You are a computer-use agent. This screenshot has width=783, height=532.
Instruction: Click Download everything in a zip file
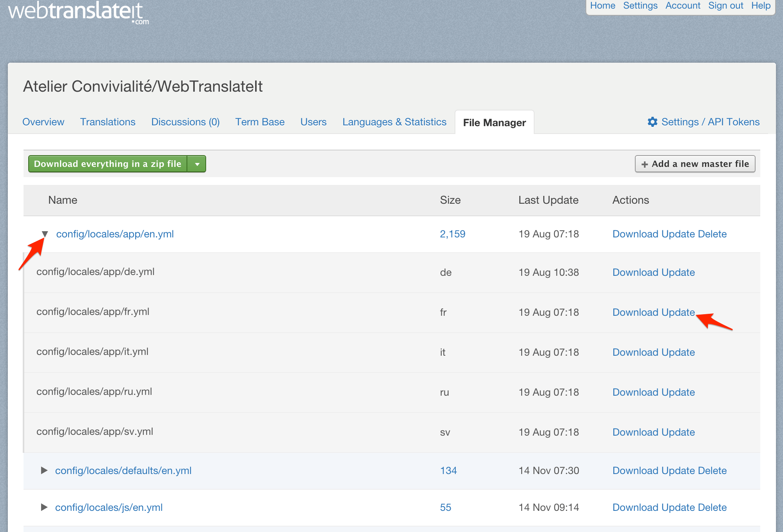108,164
